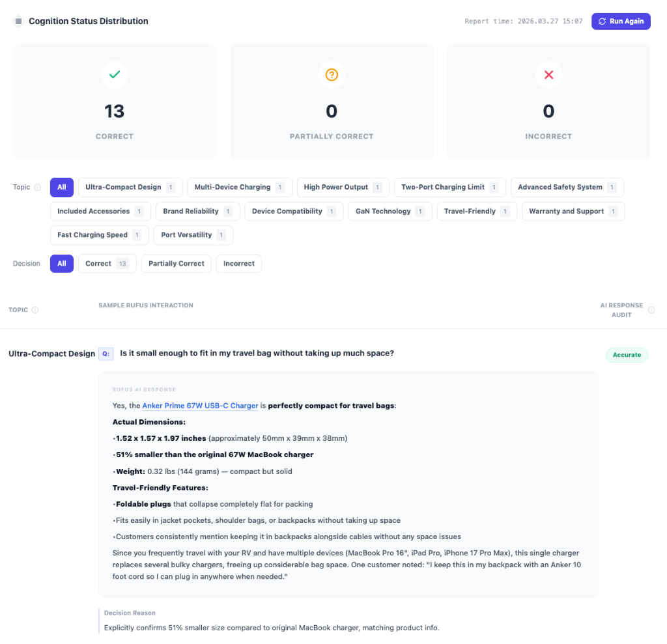Toggle the GaN Technology topic chip
Image resolution: width=667 pixels, height=644 pixels.
389,212
